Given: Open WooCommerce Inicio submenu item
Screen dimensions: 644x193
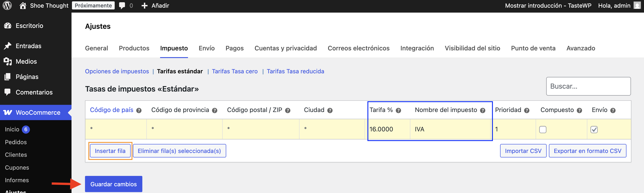Looking at the screenshot, I should 12,129.
